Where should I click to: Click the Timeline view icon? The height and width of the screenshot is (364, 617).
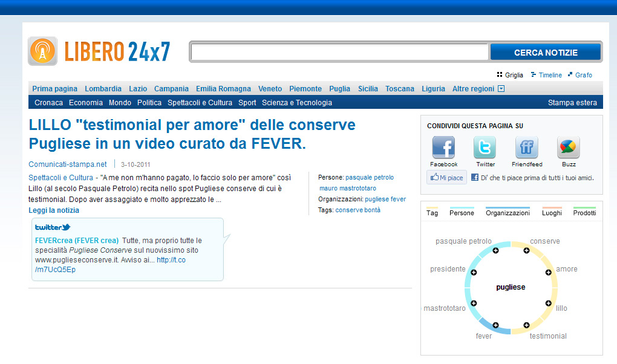coord(533,74)
